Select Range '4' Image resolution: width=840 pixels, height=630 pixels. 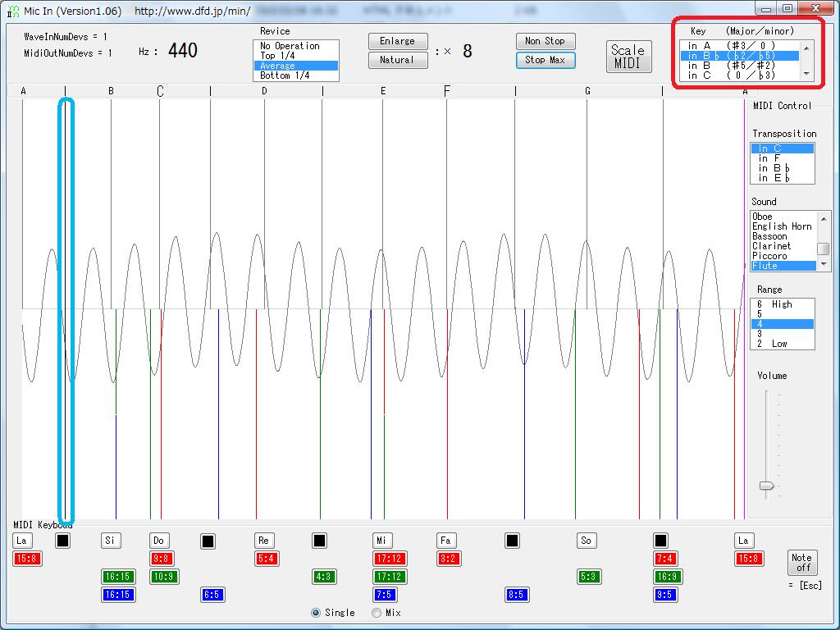[x=783, y=323]
